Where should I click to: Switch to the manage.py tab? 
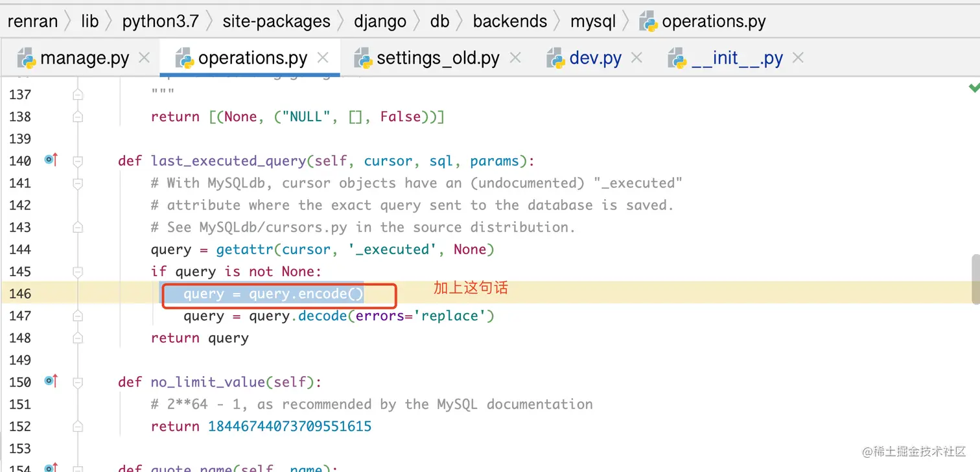click(x=84, y=58)
